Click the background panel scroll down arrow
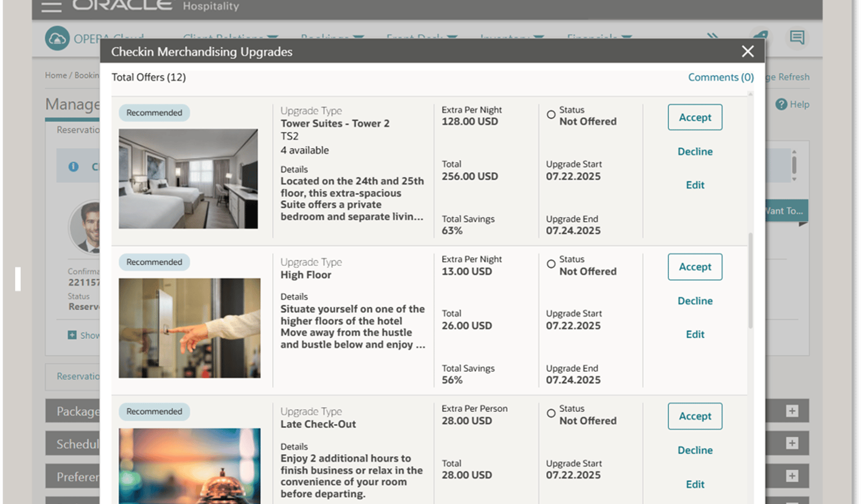Image resolution: width=861 pixels, height=504 pixels. [x=794, y=179]
